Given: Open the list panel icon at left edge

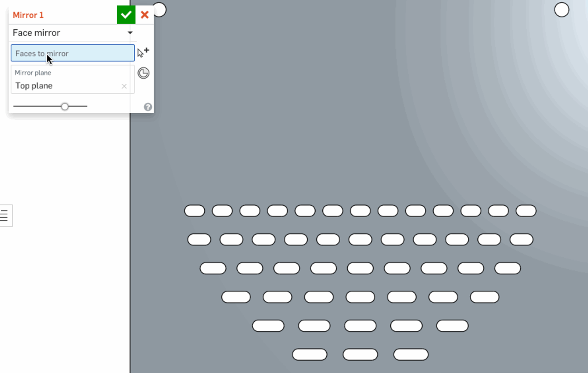Looking at the screenshot, I should click(4, 216).
